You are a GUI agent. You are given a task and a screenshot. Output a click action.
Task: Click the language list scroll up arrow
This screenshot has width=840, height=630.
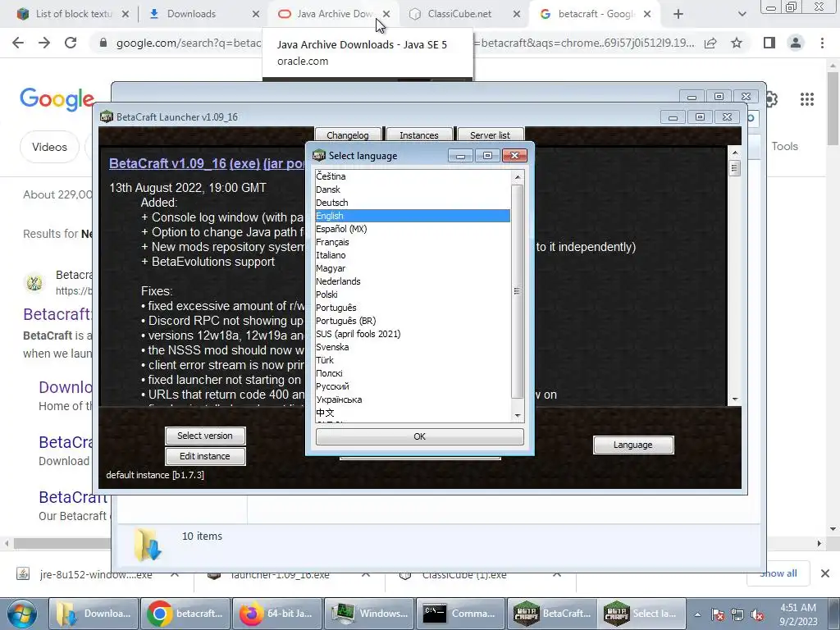click(518, 177)
